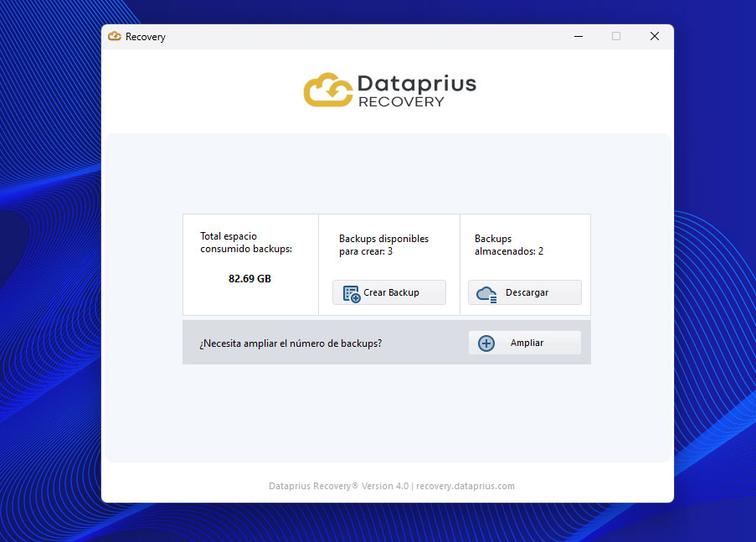Click the 'Recovery' window title text
Screen dimensions: 756x542
[145, 37]
